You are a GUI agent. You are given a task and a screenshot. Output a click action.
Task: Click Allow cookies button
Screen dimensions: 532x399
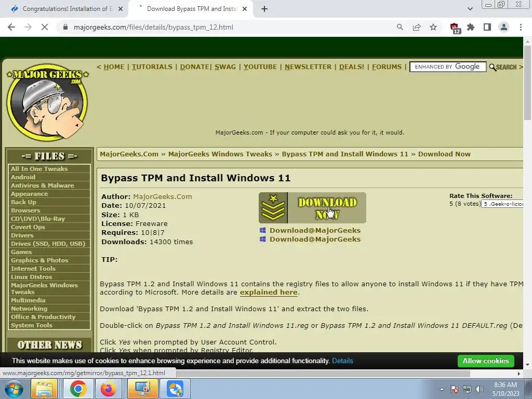[x=486, y=361]
